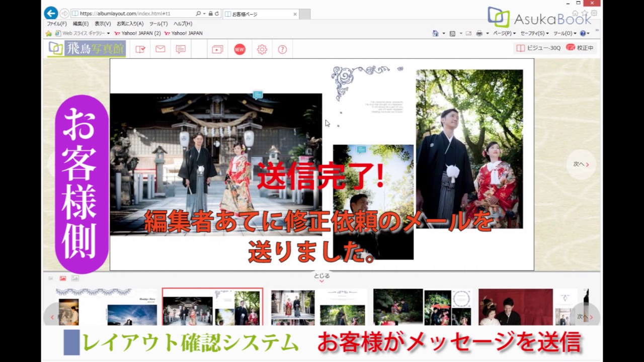Open the お気に入り(A) menu
This screenshot has height=362, width=644.
click(x=130, y=24)
